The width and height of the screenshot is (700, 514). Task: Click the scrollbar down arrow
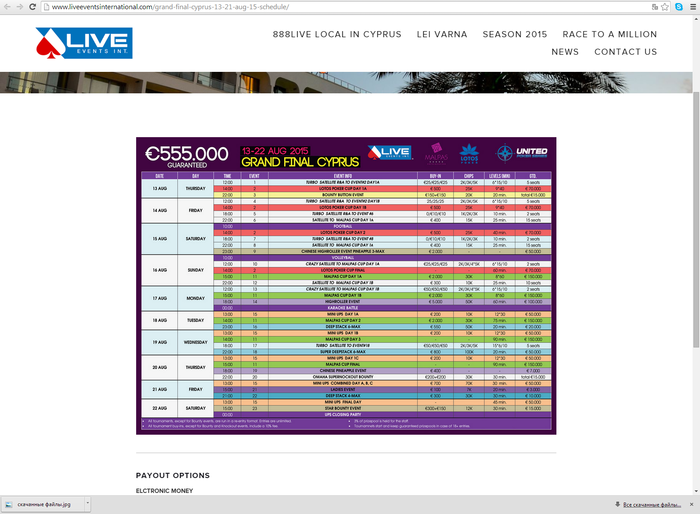696,491
